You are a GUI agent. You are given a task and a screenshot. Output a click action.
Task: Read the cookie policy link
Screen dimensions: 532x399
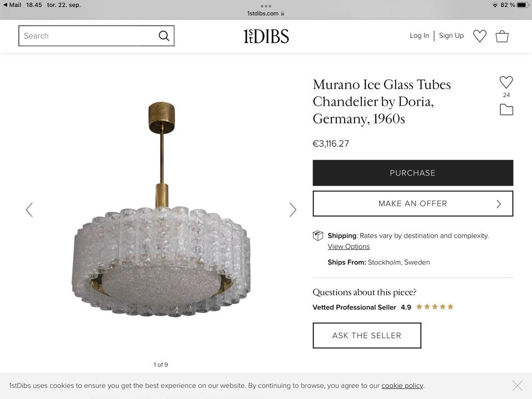(402, 386)
